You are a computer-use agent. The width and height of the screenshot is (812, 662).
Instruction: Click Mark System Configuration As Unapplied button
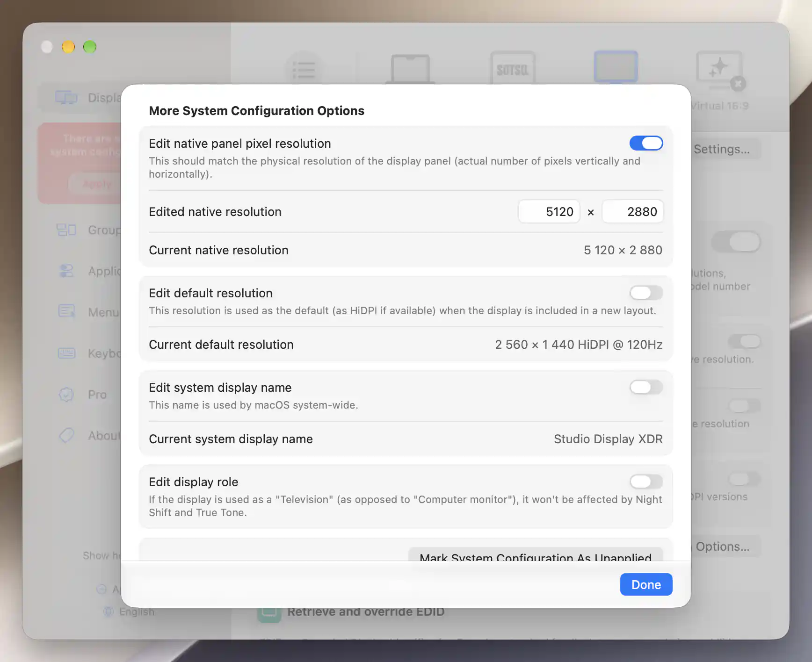(536, 554)
